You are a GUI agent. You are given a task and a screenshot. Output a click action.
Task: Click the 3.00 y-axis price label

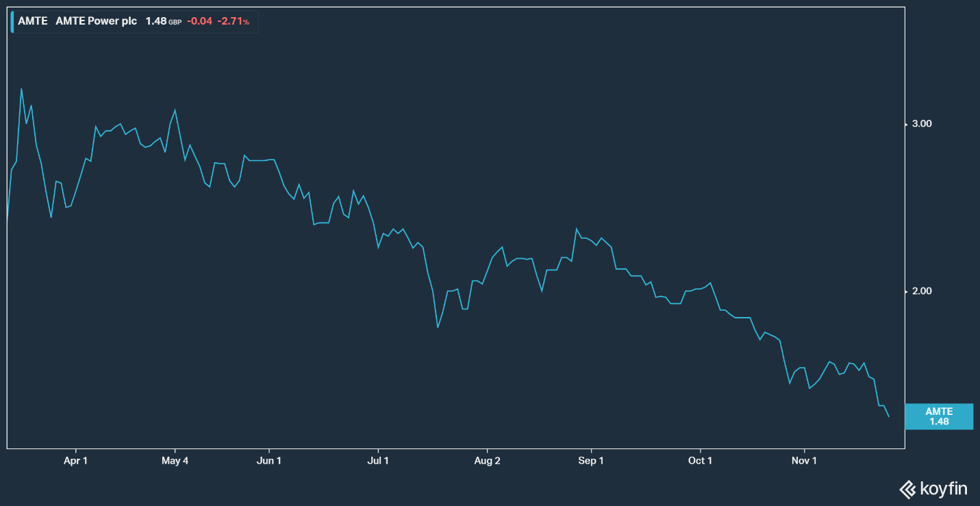tap(921, 124)
